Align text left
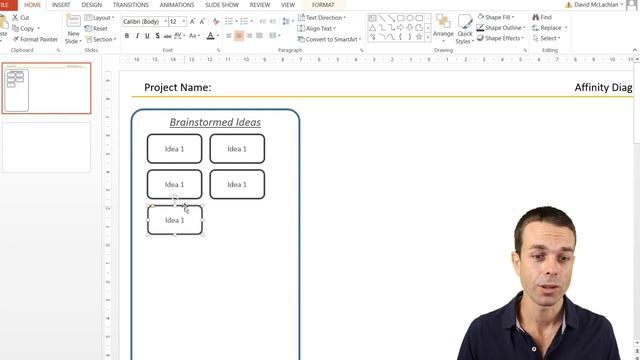The width and height of the screenshot is (640, 360). 229,36
